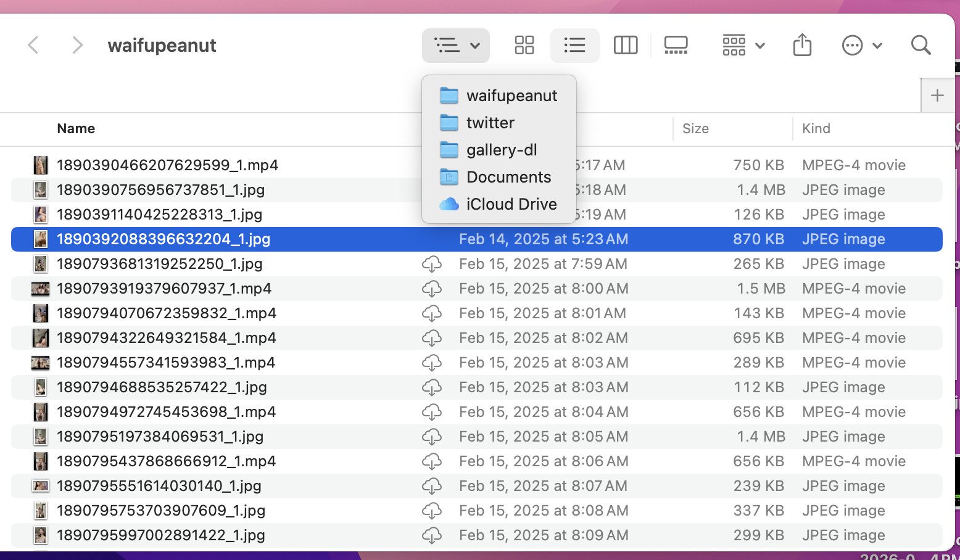Download 1890795551614030140_1.jpg from iCloud
The image size is (960, 560).
click(x=432, y=486)
